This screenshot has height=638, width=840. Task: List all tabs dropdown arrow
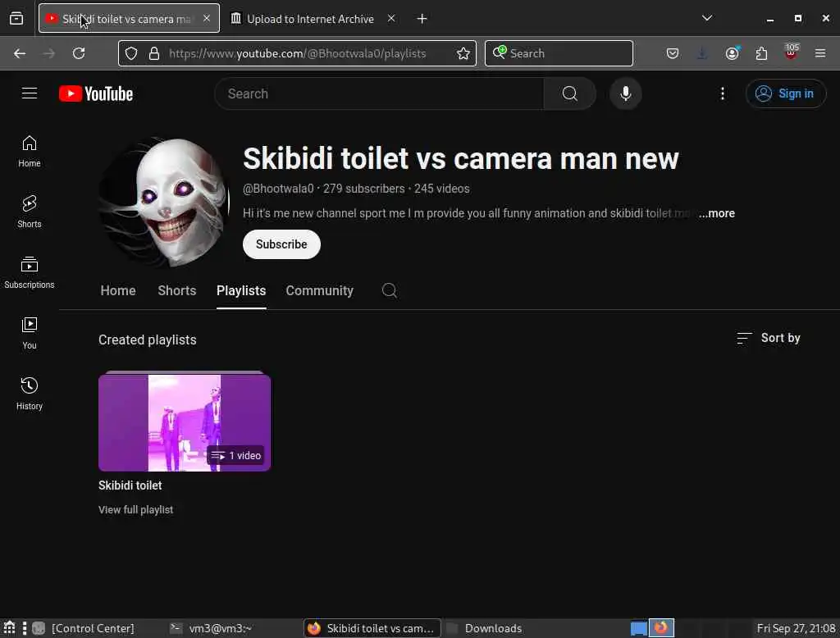coord(707,18)
